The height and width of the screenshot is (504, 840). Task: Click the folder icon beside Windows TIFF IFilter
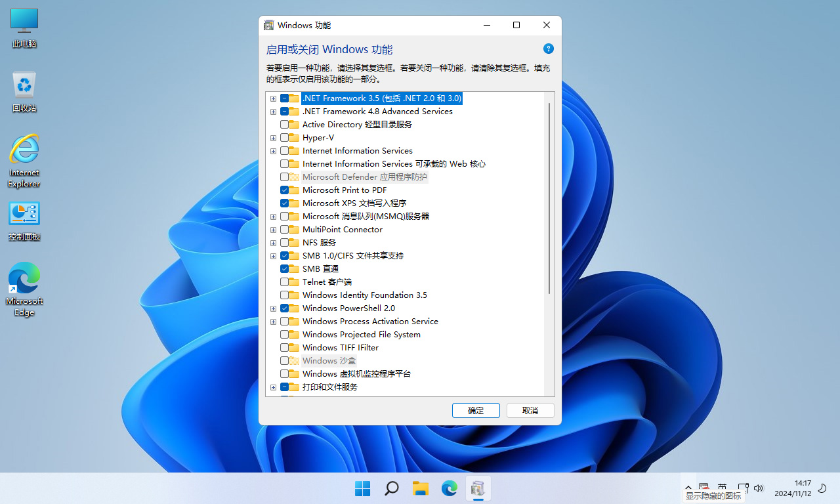point(294,348)
